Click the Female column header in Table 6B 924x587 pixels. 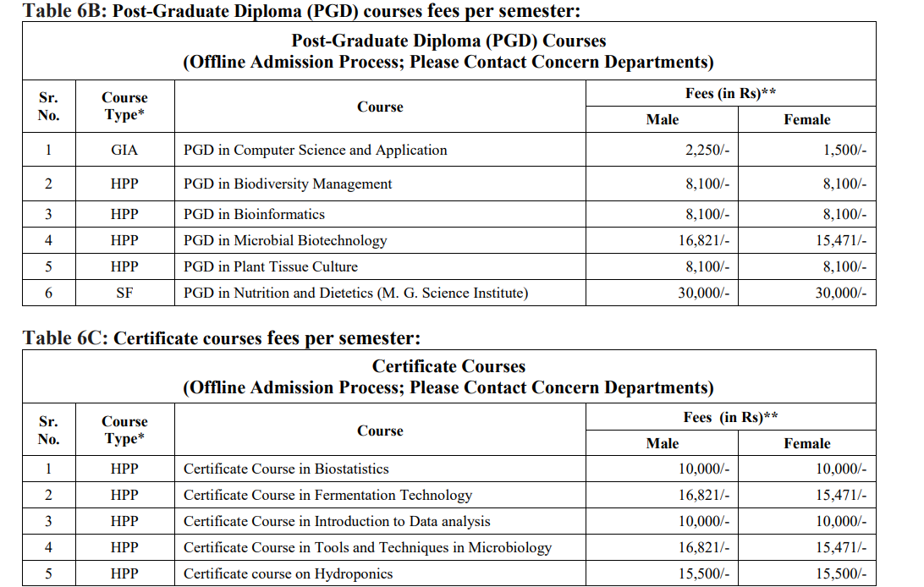coord(807,119)
